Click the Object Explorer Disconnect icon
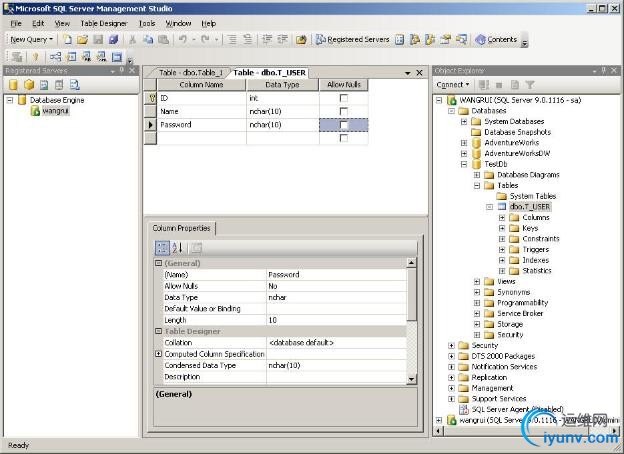The image size is (624, 454). [x=484, y=84]
